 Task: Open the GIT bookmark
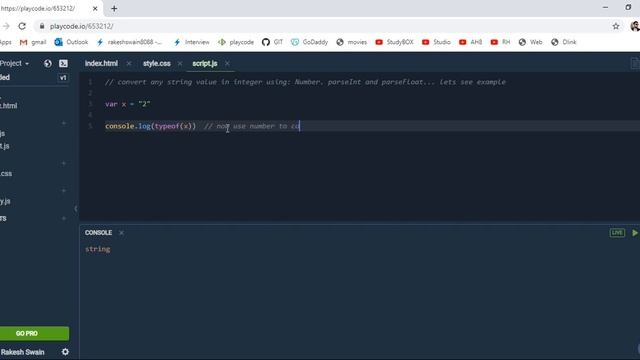tap(272, 42)
